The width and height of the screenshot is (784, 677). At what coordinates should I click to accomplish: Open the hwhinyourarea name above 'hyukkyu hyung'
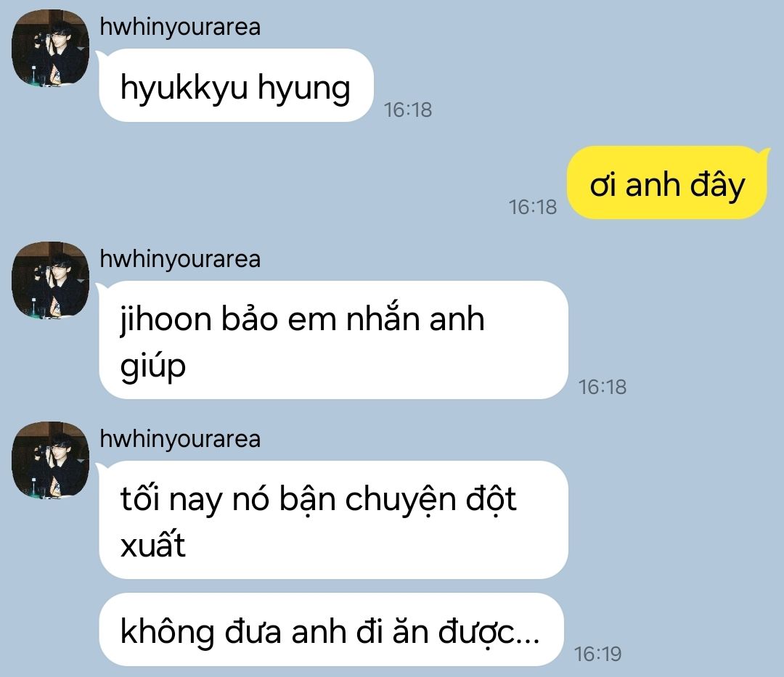[180, 27]
